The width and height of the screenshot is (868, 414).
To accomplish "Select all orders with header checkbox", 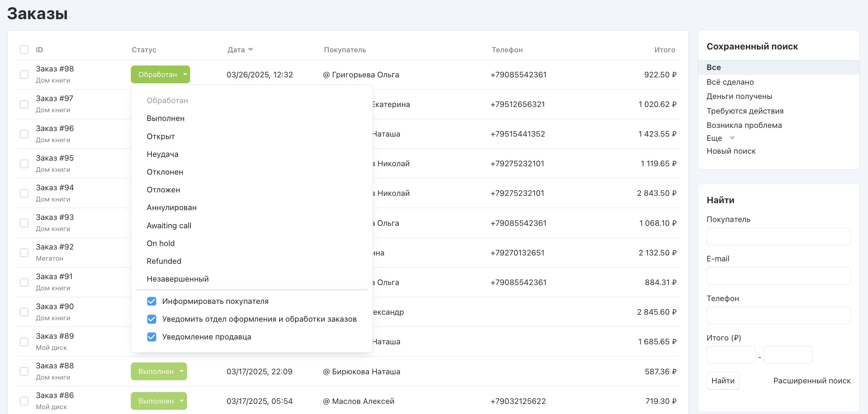I will point(24,50).
